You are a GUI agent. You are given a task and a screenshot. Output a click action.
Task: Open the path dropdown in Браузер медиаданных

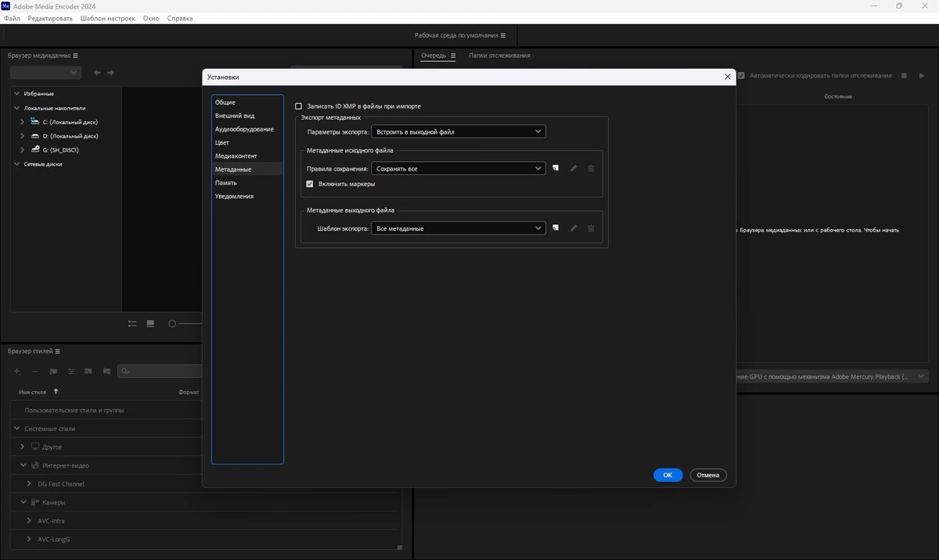(45, 73)
